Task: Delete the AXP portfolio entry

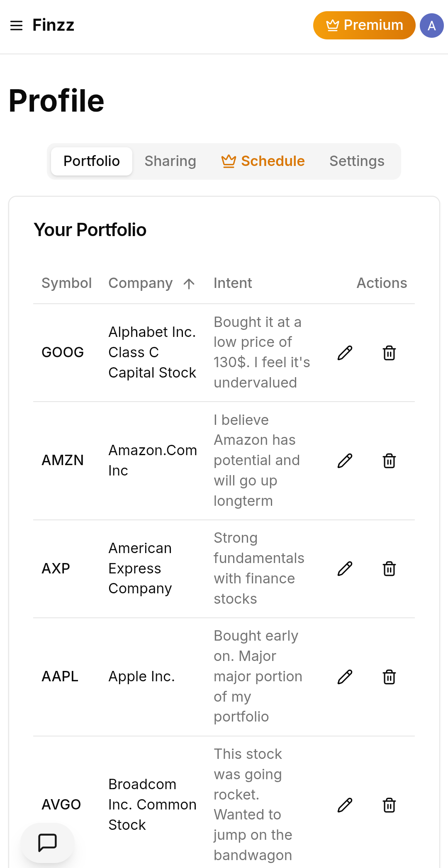Action: pyautogui.click(x=389, y=568)
